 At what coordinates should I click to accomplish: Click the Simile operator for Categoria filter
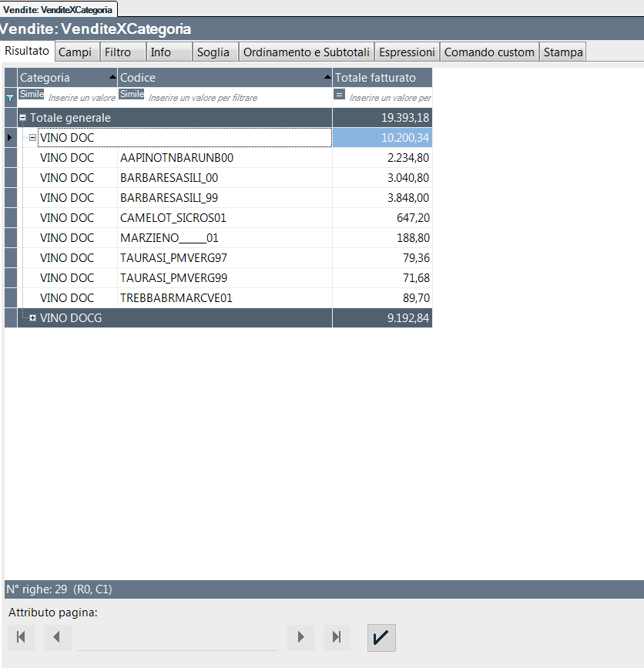32,94
